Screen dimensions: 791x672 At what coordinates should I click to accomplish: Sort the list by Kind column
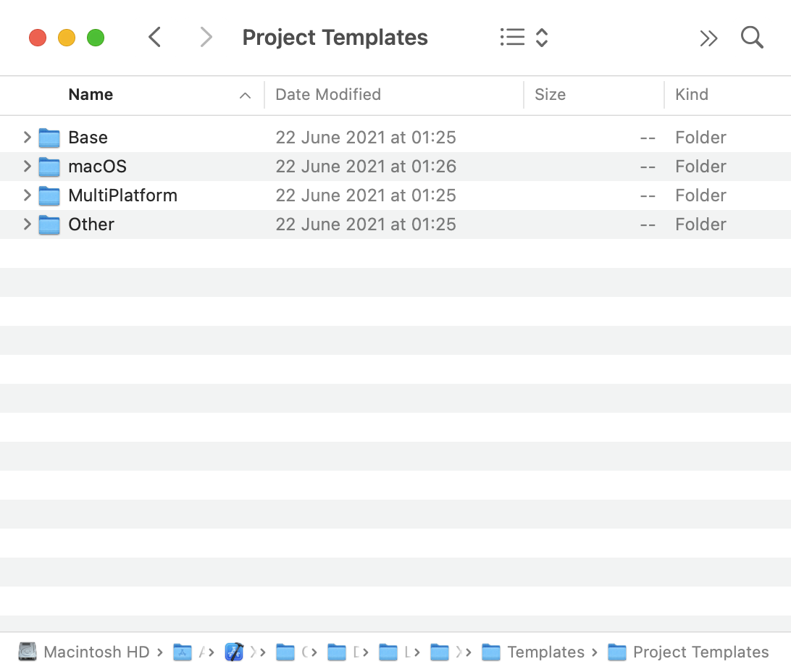(691, 95)
